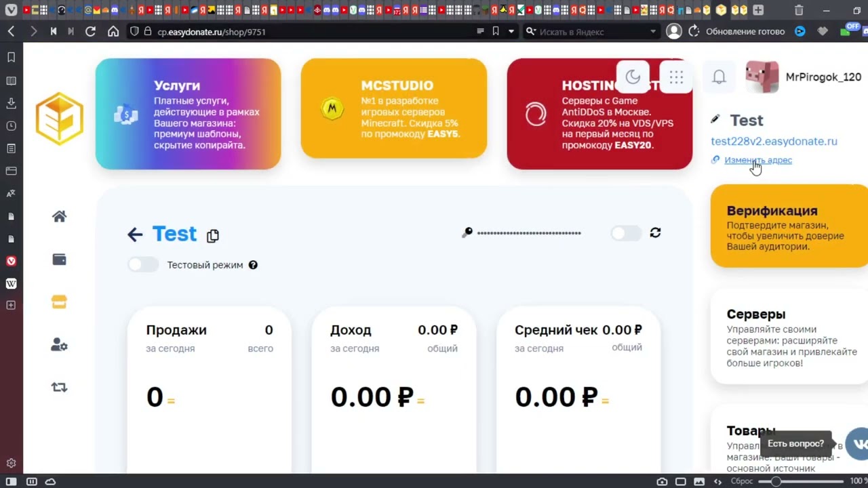Viewport: 868px width, 488px height.
Task: Open the MCSTUDIO promo banner
Action: click(x=394, y=108)
